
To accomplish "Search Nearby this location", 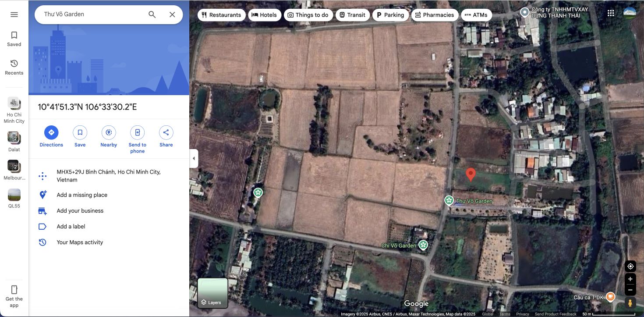I will 109,136.
